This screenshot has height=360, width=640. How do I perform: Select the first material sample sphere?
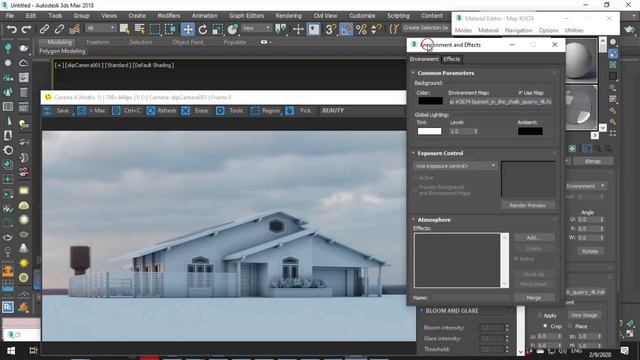[581, 60]
